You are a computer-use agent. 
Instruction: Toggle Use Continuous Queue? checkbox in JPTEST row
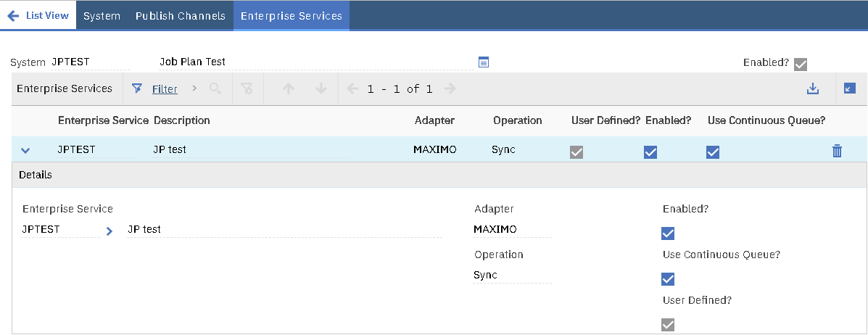click(x=713, y=152)
